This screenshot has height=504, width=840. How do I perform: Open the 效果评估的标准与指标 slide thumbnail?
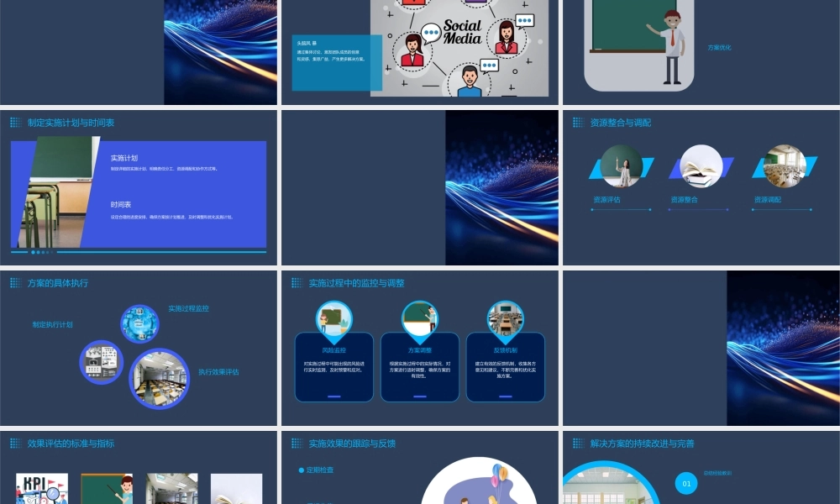(x=139, y=468)
